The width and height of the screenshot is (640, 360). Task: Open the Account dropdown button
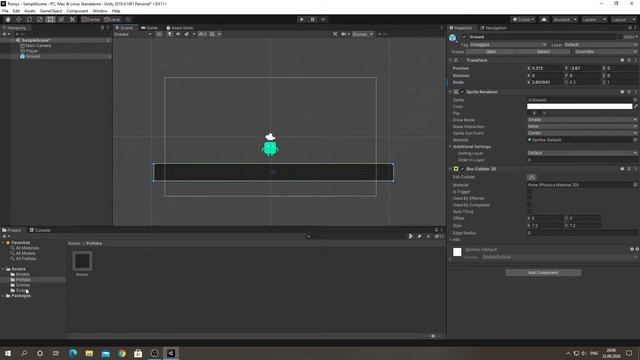pyautogui.click(x=565, y=19)
